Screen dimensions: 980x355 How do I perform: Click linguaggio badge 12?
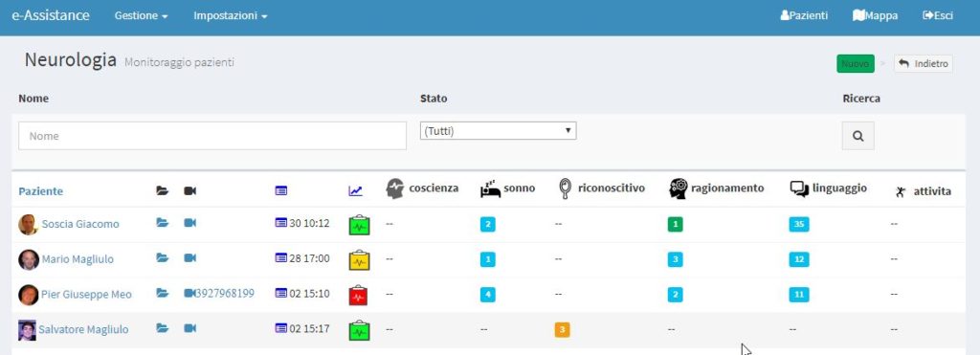[x=799, y=259]
